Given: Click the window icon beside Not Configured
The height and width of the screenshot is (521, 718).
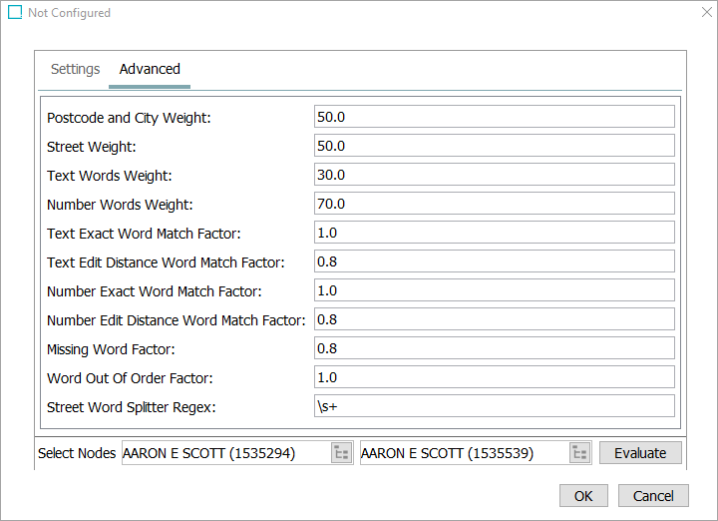Looking at the screenshot, I should [x=15, y=12].
